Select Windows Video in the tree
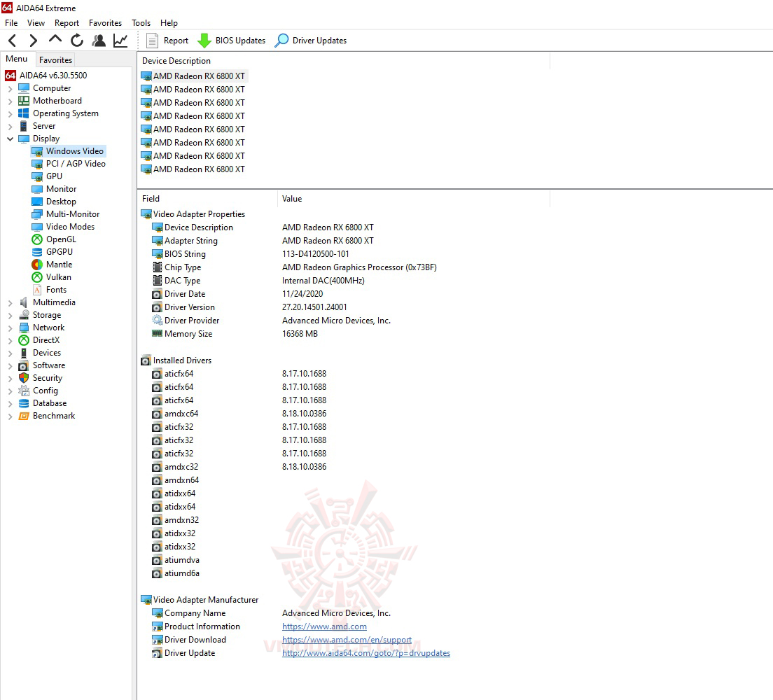 [x=68, y=151]
